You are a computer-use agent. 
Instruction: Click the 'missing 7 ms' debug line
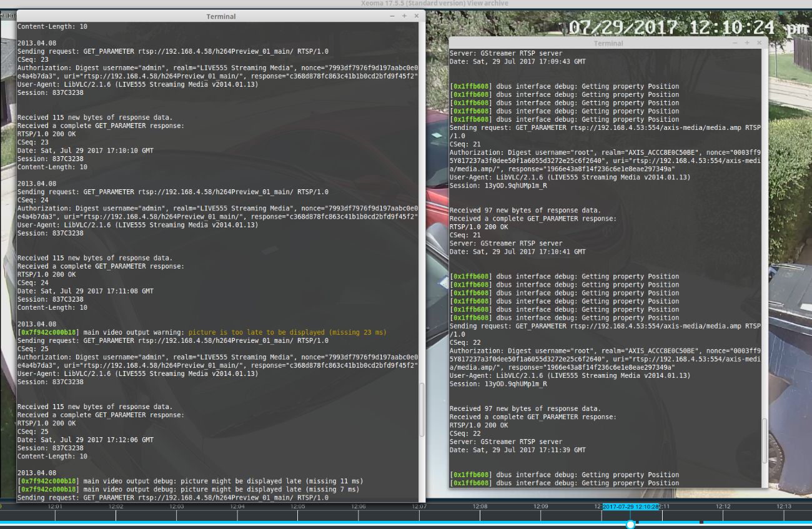(188, 489)
